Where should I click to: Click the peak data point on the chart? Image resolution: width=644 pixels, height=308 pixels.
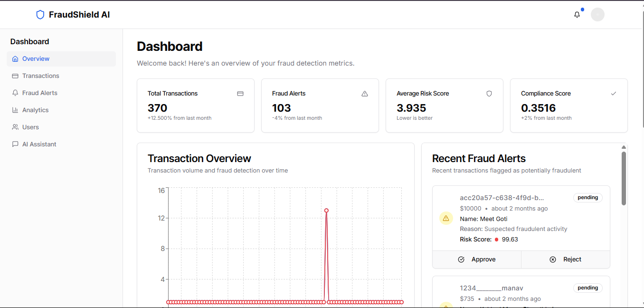click(x=326, y=211)
